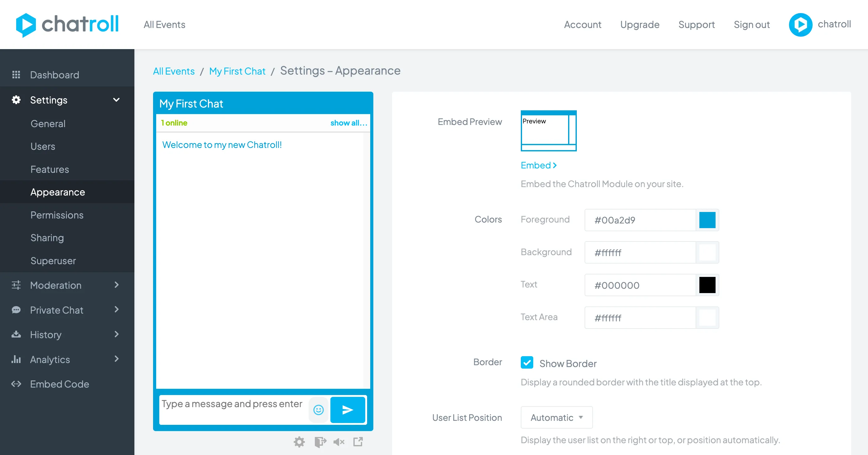
Task: Click the chat message input box
Action: (x=234, y=410)
